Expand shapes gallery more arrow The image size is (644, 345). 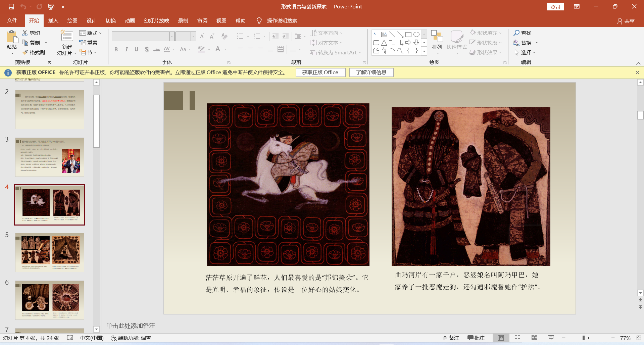[424, 51]
